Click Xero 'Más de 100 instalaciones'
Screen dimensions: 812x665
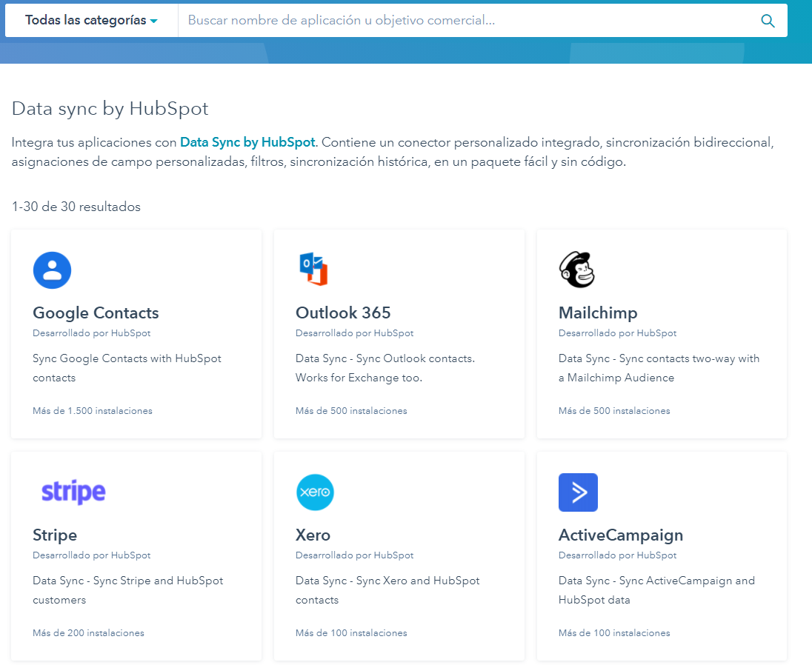[x=351, y=633]
